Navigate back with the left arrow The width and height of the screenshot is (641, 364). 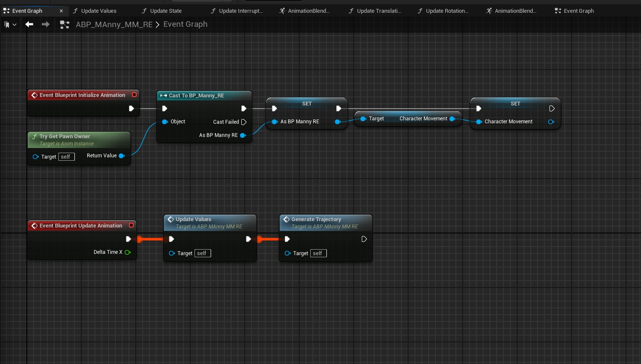(x=29, y=24)
